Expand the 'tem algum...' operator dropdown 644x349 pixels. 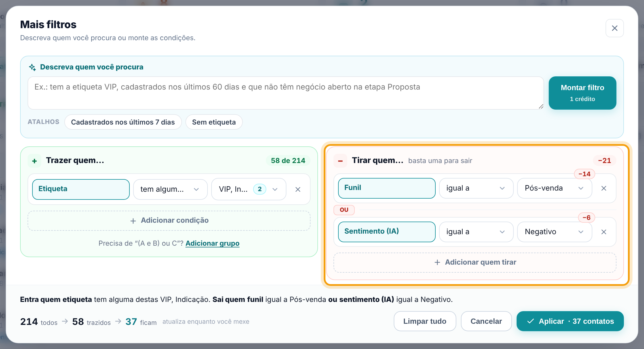click(170, 189)
